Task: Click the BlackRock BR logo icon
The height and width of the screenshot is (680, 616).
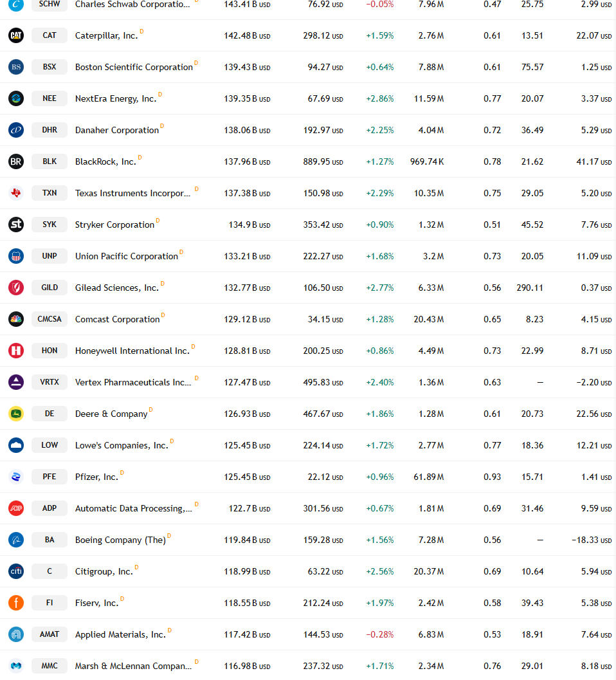Action: pyautogui.click(x=16, y=161)
